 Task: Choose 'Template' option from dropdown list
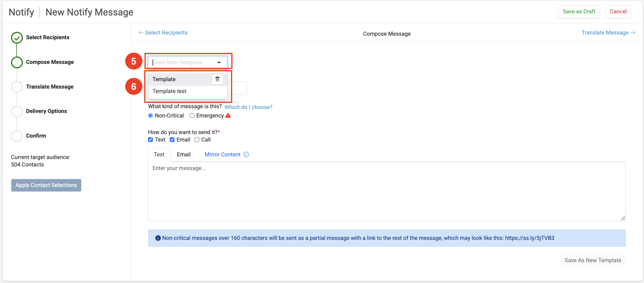click(164, 79)
